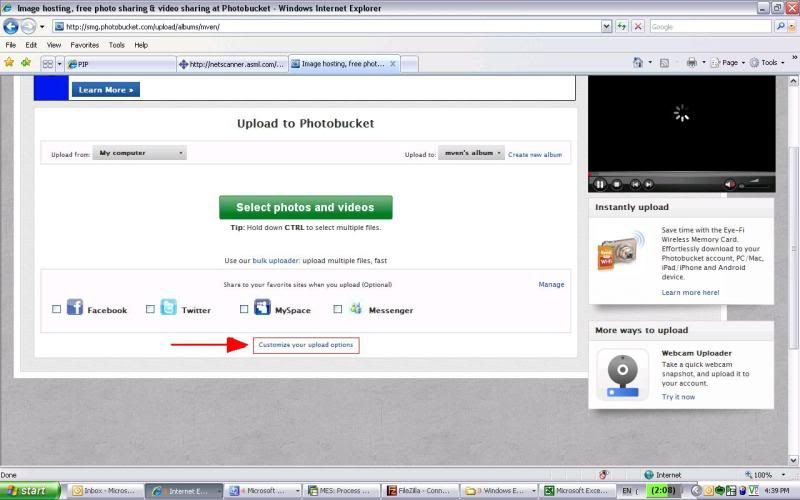This screenshot has height=500, width=800.
Task: Pause the video player
Action: pyautogui.click(x=600, y=184)
